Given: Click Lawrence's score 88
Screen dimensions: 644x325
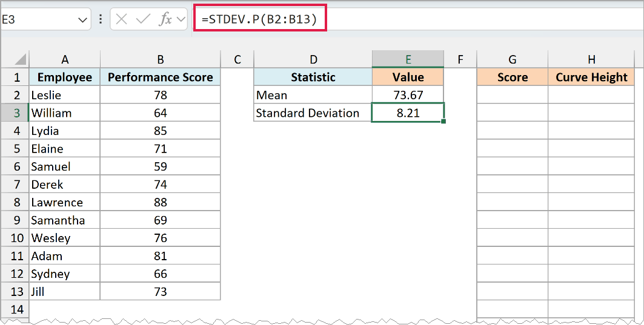Looking at the screenshot, I should point(160,202).
